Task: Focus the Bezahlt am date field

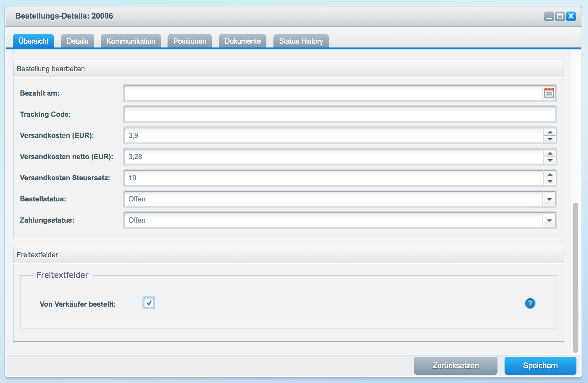Action: (333, 93)
